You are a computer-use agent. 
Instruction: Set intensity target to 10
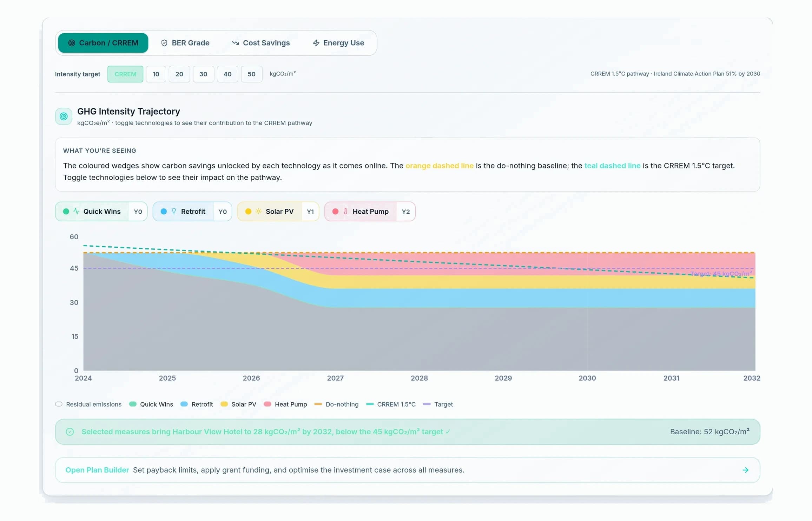(156, 74)
